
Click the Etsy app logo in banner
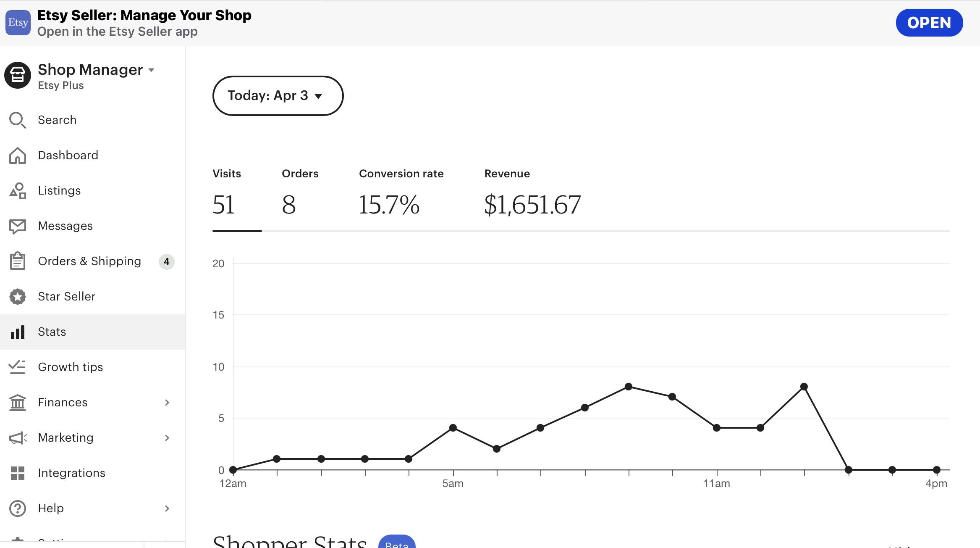[x=18, y=23]
